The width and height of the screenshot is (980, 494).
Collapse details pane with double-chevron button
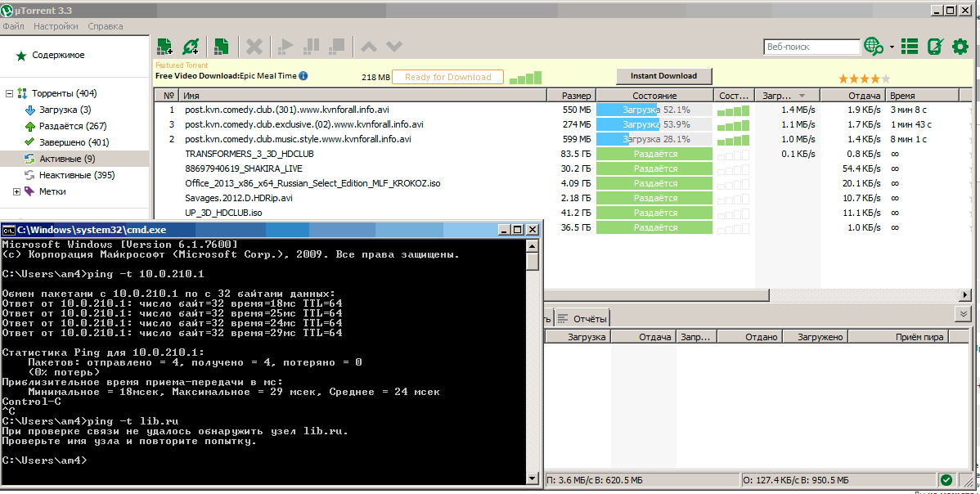click(963, 314)
